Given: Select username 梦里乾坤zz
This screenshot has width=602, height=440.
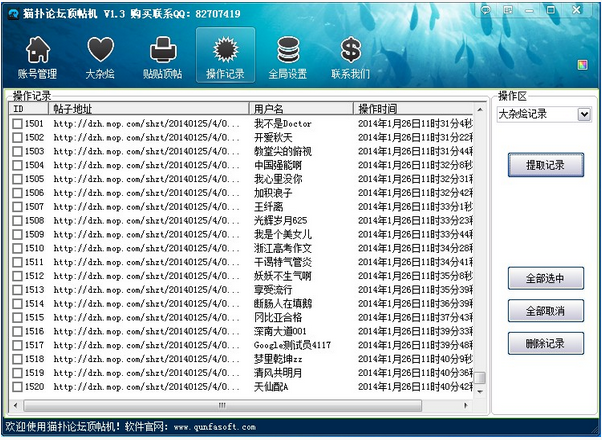Looking at the screenshot, I should click(x=278, y=359).
